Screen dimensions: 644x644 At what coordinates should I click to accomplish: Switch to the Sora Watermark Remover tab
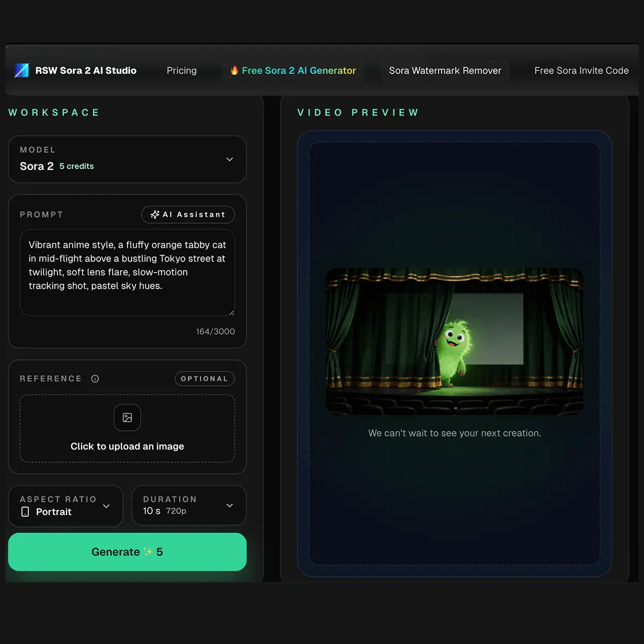click(445, 70)
